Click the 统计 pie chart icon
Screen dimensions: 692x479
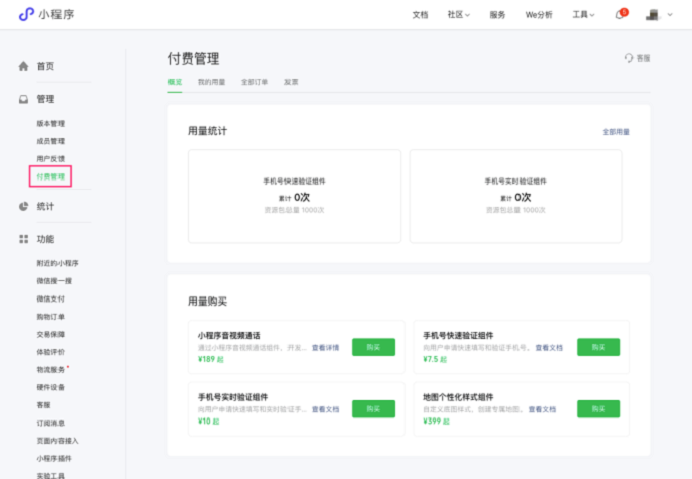[24, 206]
